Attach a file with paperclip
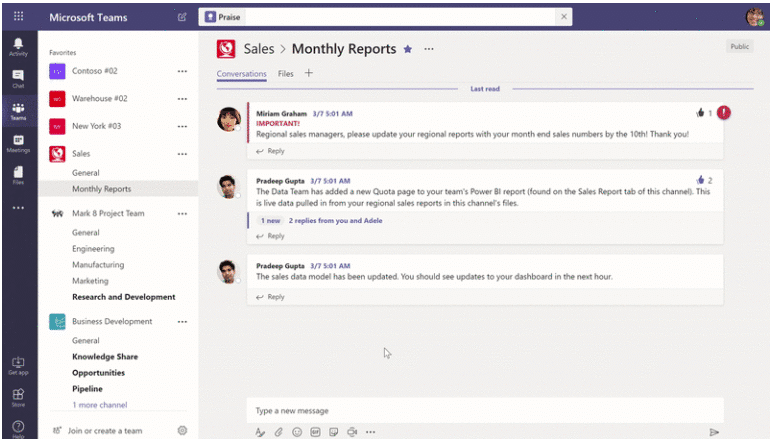 point(279,432)
